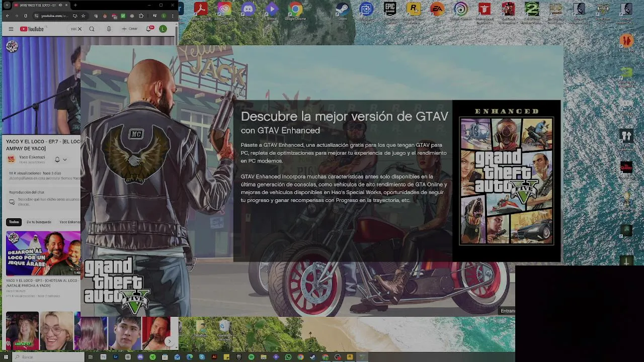Open the Chrome extensions puzzle icon

[141, 16]
